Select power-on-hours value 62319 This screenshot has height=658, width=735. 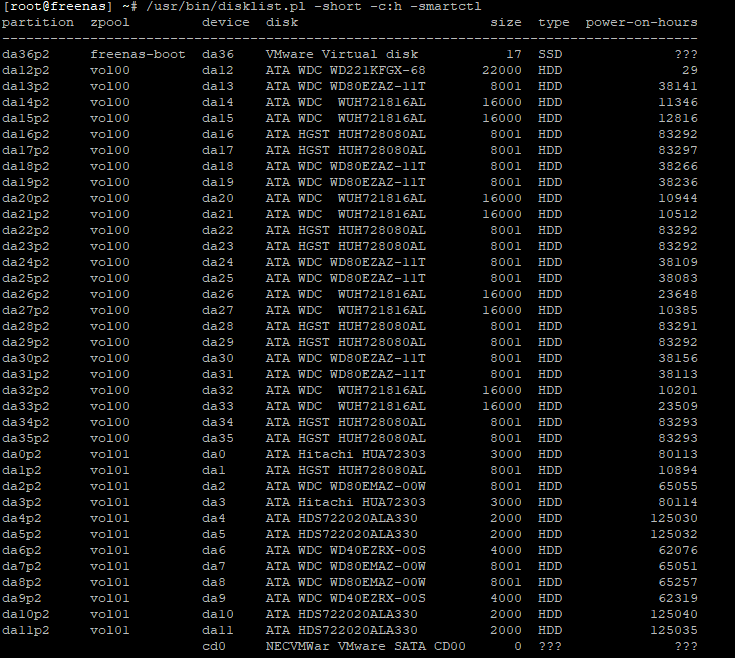coord(678,598)
